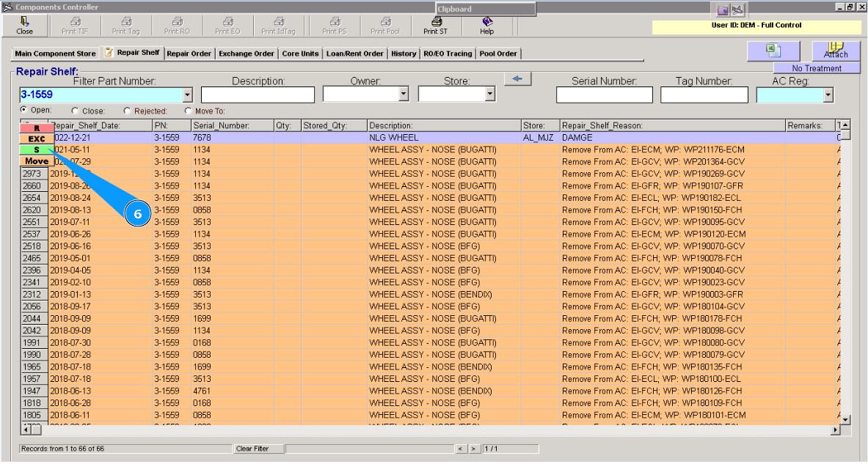Click the Print RO printer icon

pos(177,21)
